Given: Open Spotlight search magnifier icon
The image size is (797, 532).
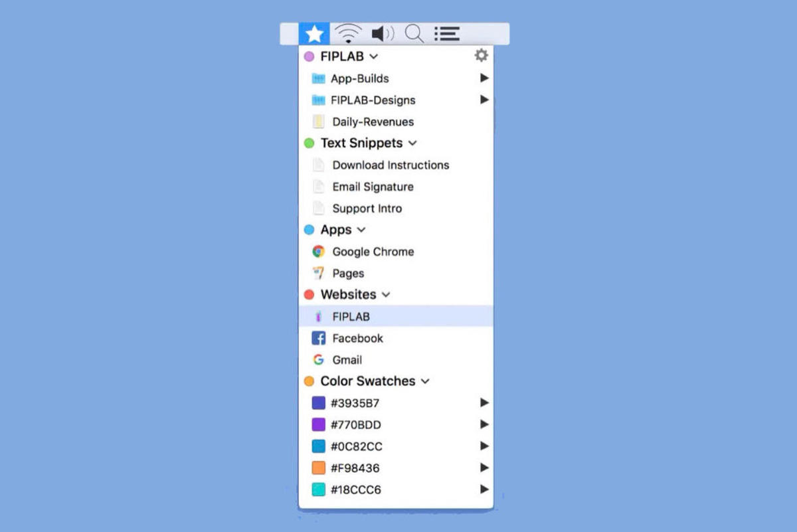Looking at the screenshot, I should pyautogui.click(x=414, y=34).
